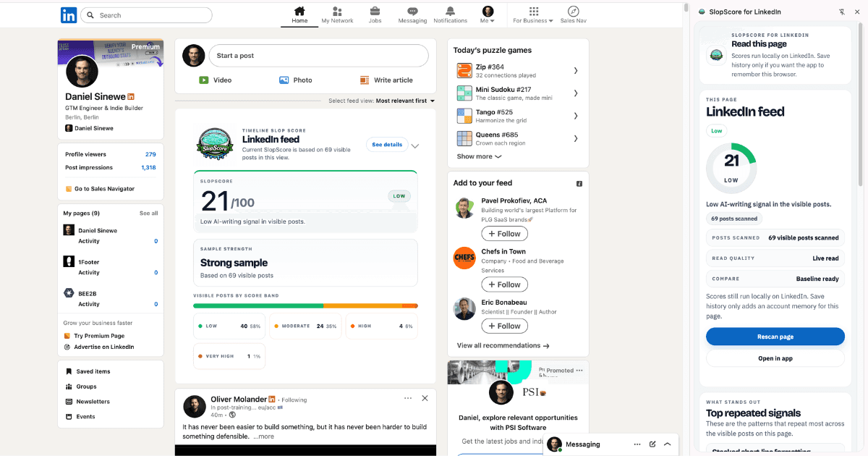Select the Video icon in the post composer
The width and height of the screenshot is (868, 456).
[x=206, y=80]
